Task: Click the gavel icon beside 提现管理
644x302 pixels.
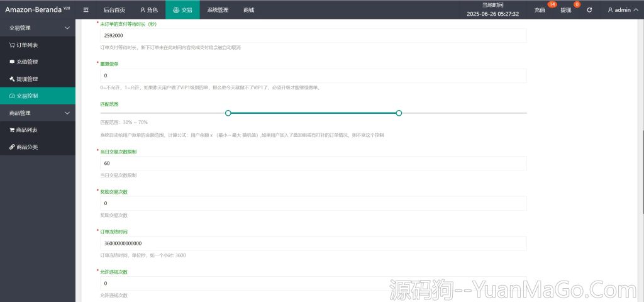Action: coord(12,79)
